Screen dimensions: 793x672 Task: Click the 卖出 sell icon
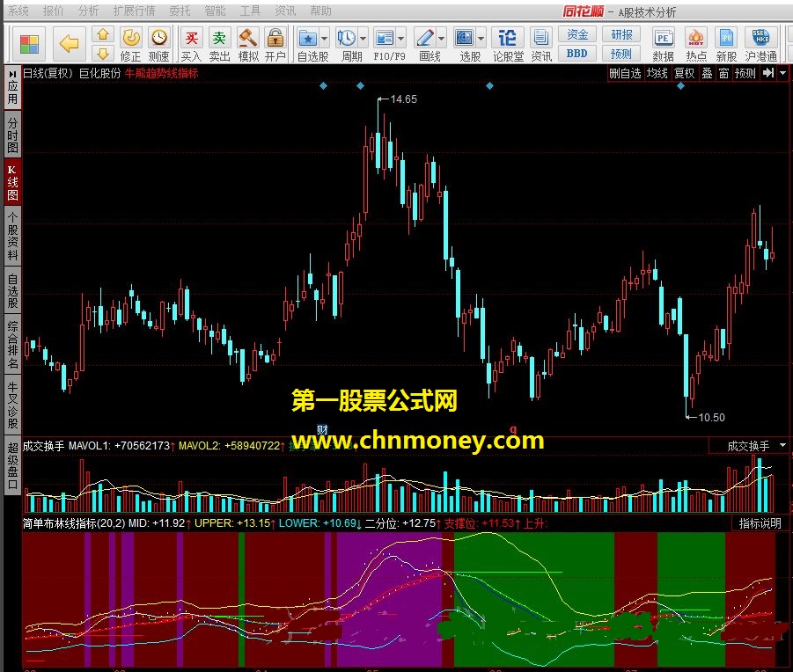pyautogui.click(x=219, y=38)
